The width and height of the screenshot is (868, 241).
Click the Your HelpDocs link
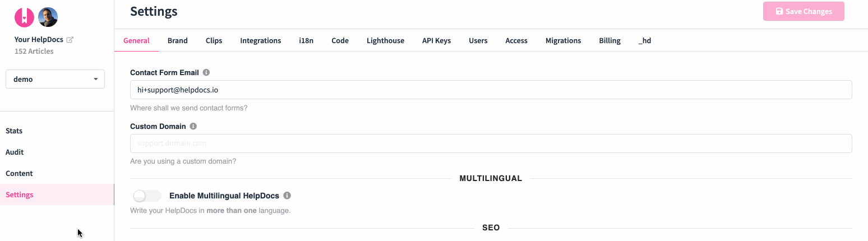(x=39, y=40)
